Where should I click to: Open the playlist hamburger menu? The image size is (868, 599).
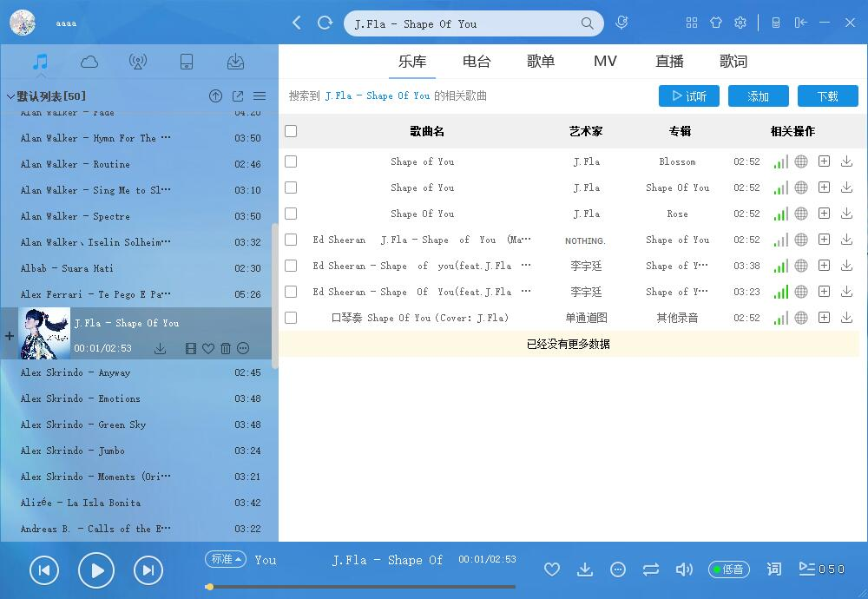click(259, 95)
